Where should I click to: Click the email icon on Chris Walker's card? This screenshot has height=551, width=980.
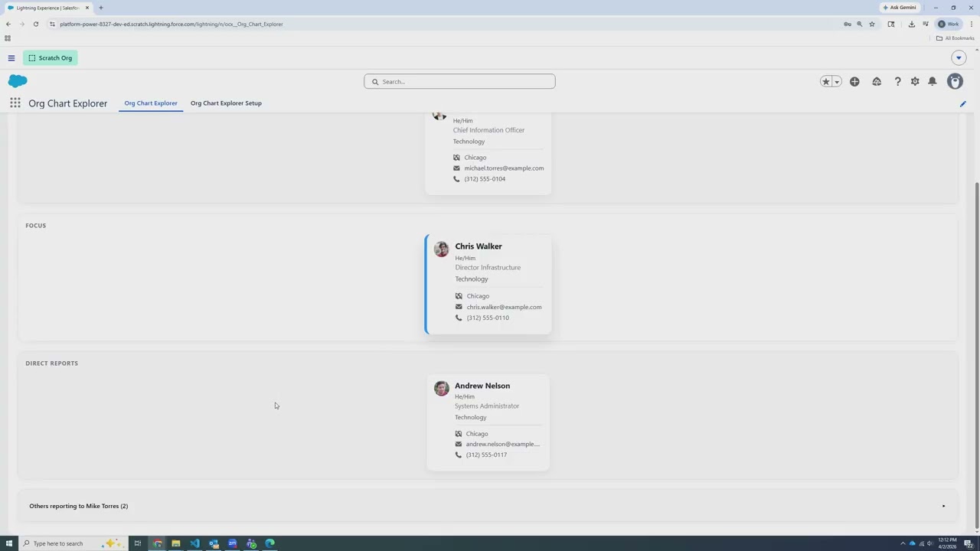click(x=459, y=307)
